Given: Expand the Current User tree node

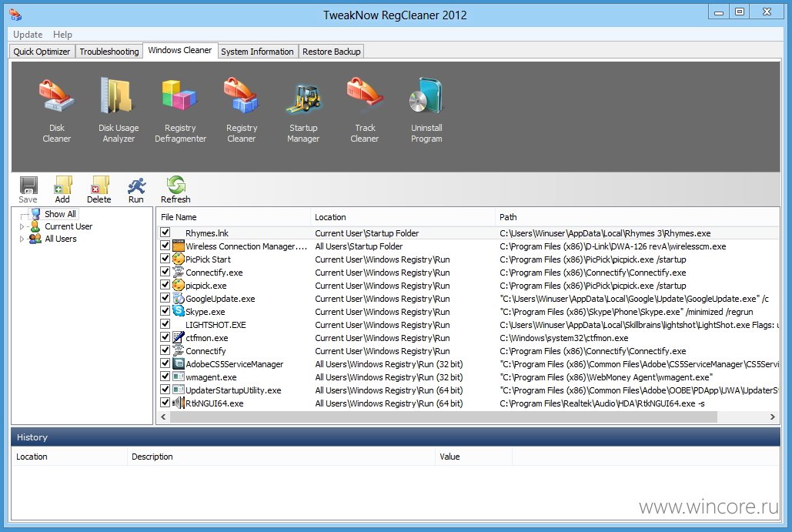Looking at the screenshot, I should click(22, 227).
